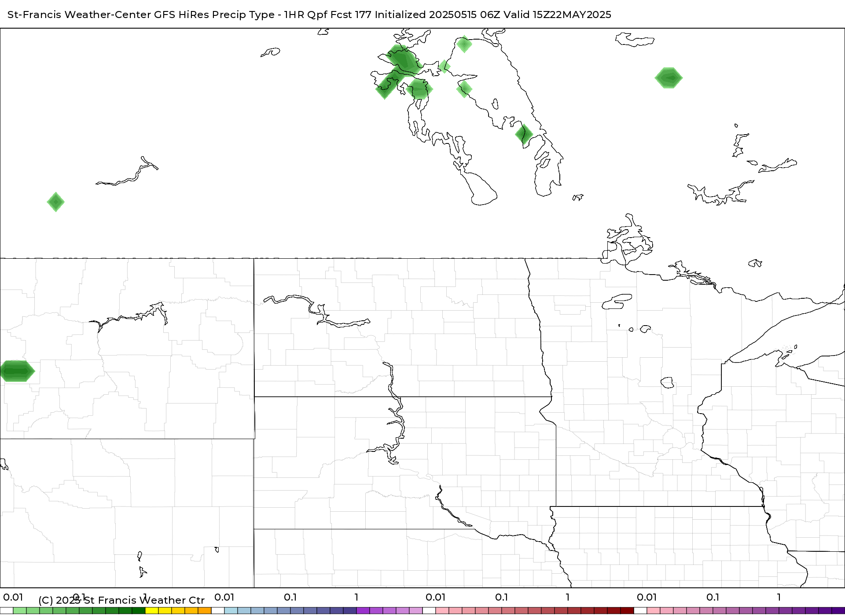This screenshot has height=616, width=845.
Task: Click the darkest green legend swatch
Action: coord(139,611)
